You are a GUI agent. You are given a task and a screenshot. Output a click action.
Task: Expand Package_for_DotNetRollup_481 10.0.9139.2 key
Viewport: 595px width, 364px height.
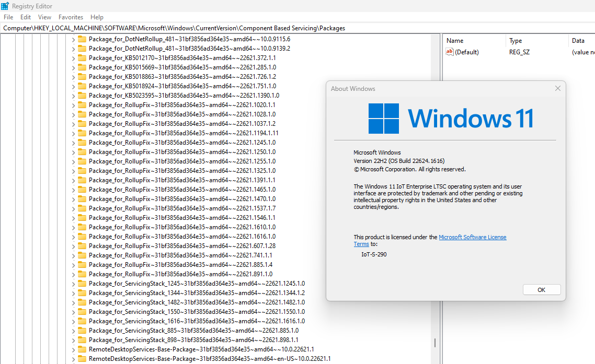[73, 49]
